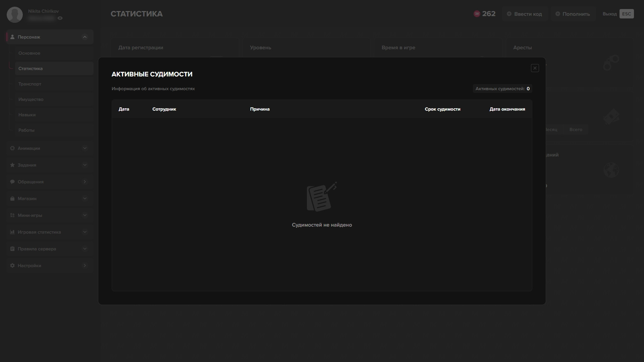Click the Аресты card title

click(x=522, y=48)
